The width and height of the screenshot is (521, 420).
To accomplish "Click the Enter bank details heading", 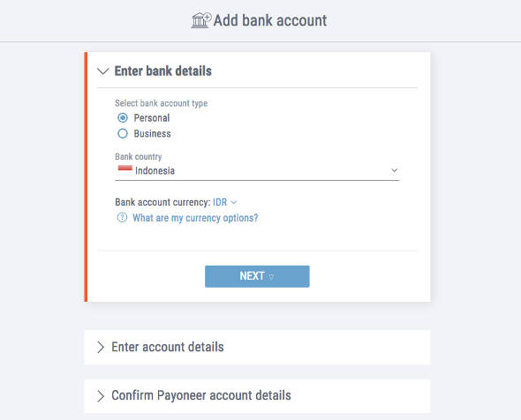I will [163, 71].
